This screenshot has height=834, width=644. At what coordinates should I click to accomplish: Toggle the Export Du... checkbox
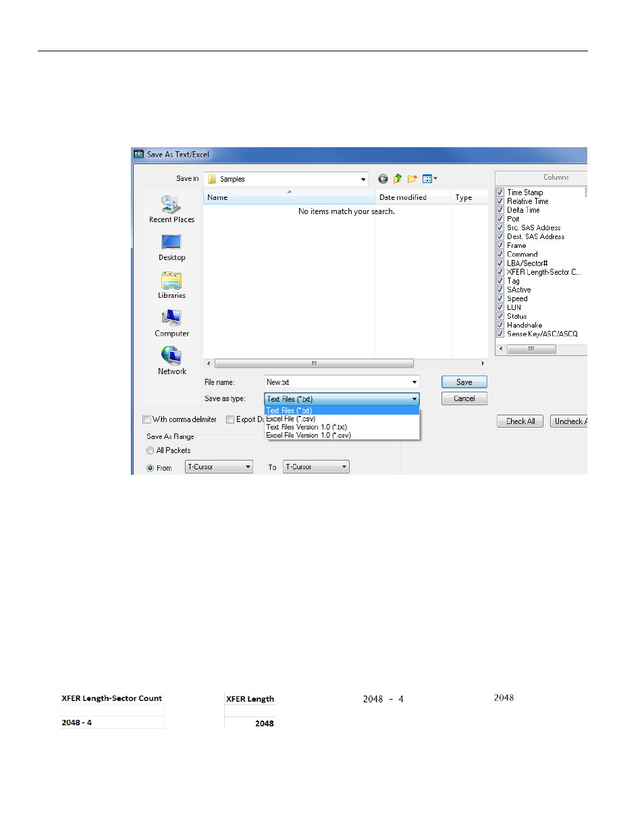click(x=230, y=419)
